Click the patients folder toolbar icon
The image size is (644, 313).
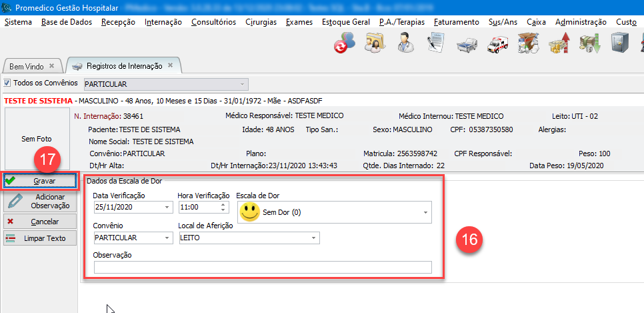coord(375,44)
